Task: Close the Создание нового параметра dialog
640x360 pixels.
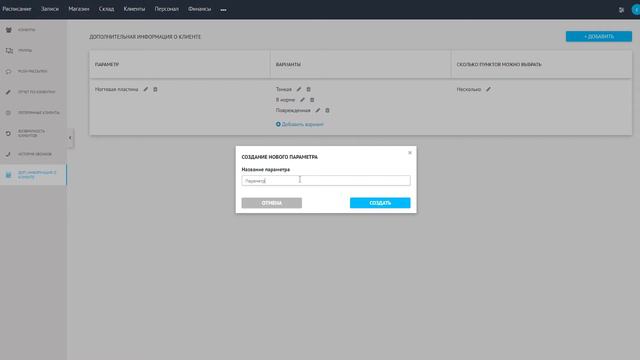Action: click(x=410, y=153)
